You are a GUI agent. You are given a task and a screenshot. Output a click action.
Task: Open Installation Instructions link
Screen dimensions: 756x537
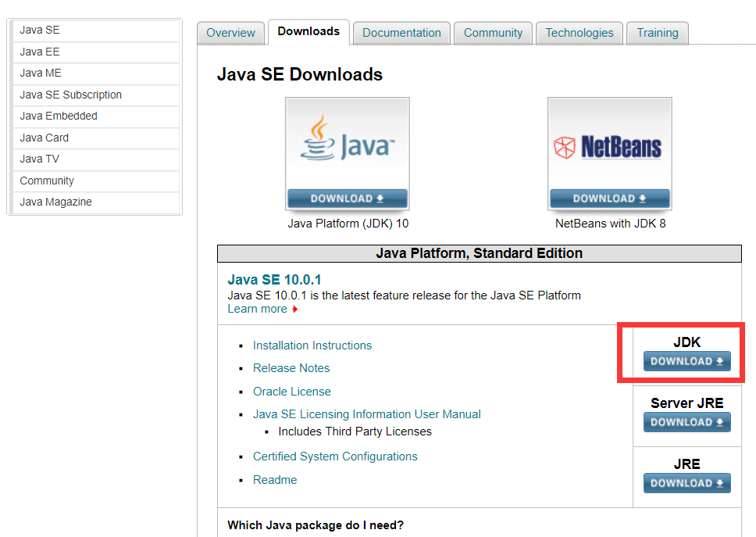coord(312,345)
